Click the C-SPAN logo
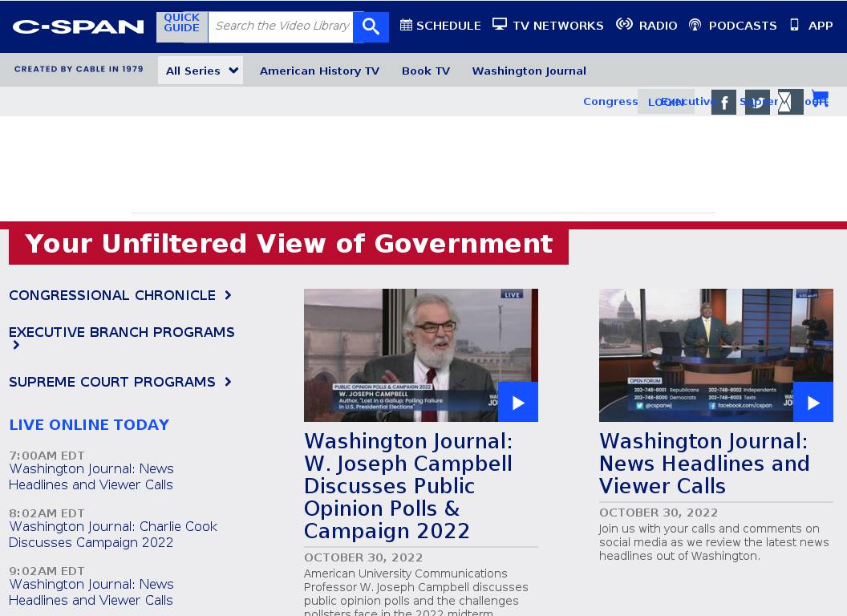847x616 pixels. click(x=79, y=26)
